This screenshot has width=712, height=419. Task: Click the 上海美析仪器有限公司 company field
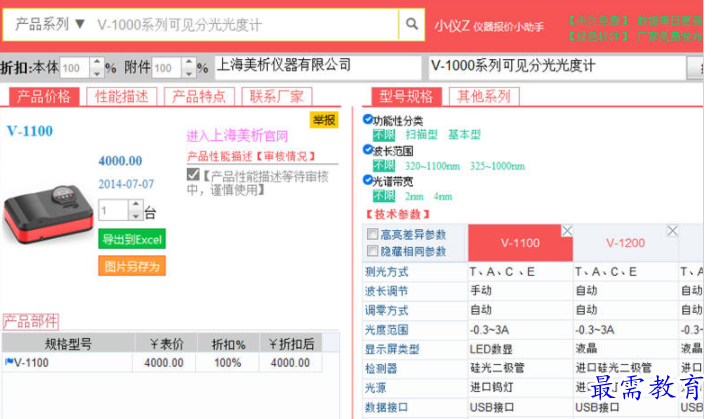(x=318, y=67)
